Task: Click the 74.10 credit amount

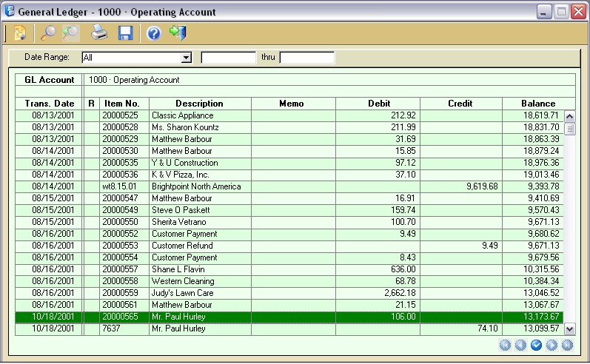Action: (488, 328)
